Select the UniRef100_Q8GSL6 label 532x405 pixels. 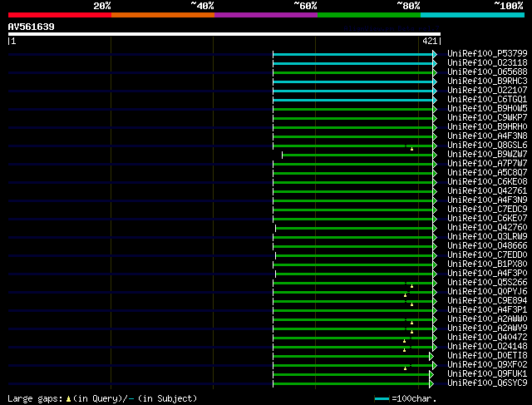pos(487,146)
